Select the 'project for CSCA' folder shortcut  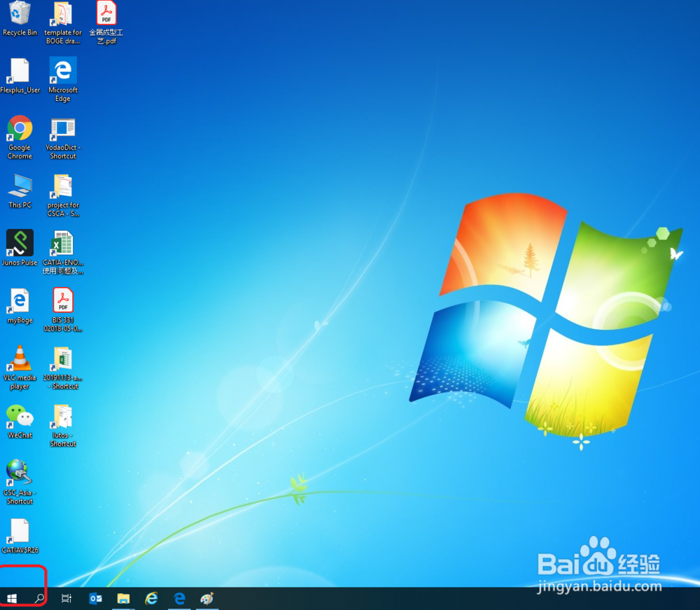click(x=62, y=186)
